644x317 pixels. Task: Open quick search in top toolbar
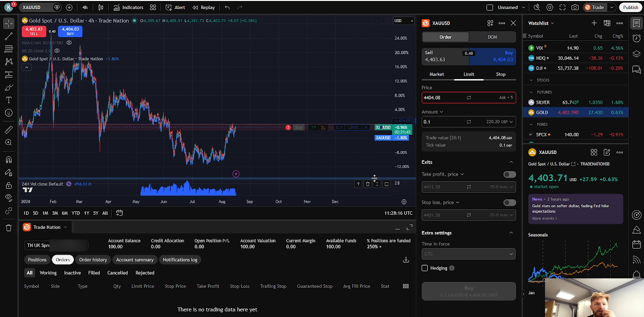click(x=537, y=8)
